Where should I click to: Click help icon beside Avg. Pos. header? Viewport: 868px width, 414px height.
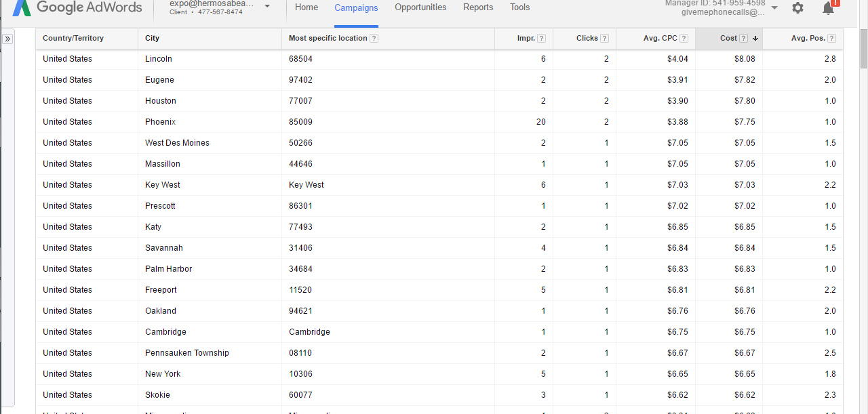(831, 39)
